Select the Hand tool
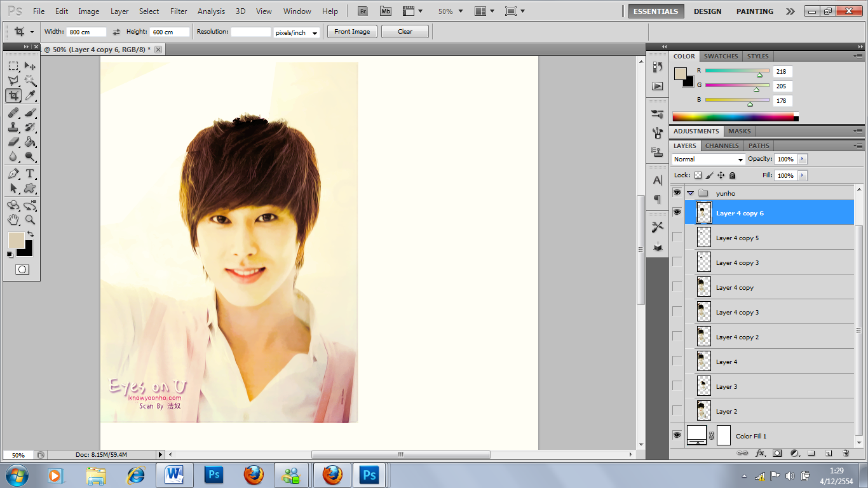Screen dimensions: 868x488 point(13,220)
